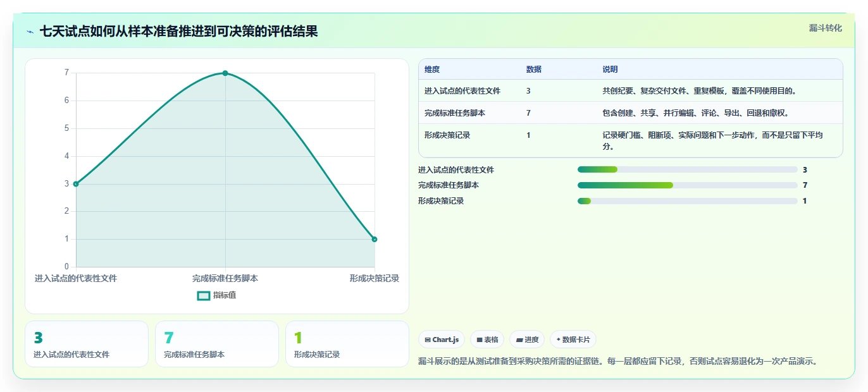Click the progress list label 完成标准任务脚本
Screen dimensions: 868x392
click(449, 185)
